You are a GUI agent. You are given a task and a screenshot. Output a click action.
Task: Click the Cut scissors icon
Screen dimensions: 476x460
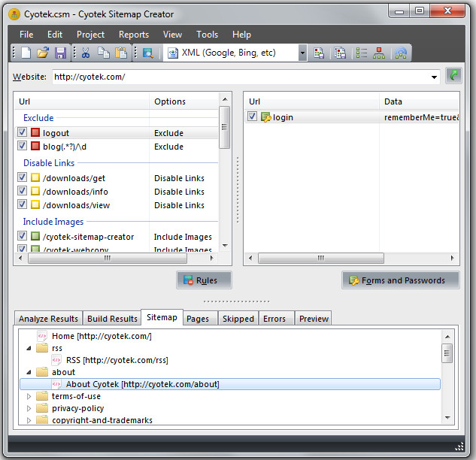(x=86, y=53)
